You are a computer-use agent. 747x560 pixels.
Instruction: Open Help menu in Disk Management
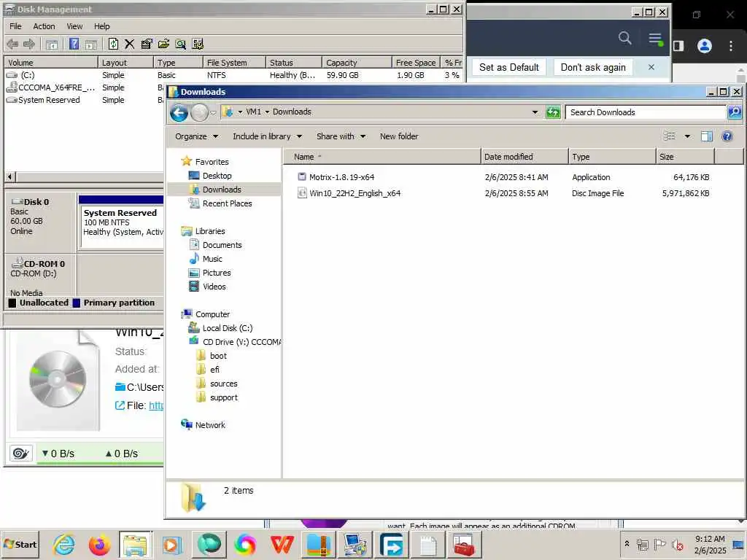pyautogui.click(x=101, y=26)
